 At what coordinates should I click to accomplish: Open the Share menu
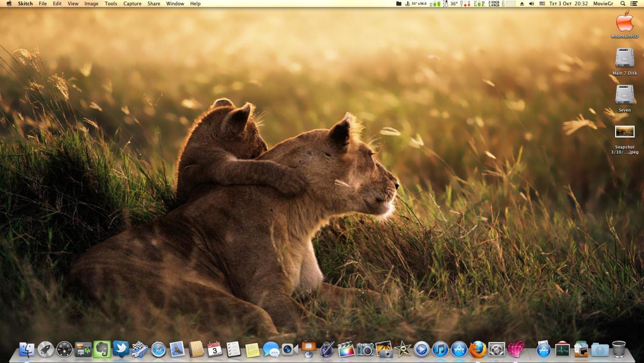point(154,3)
